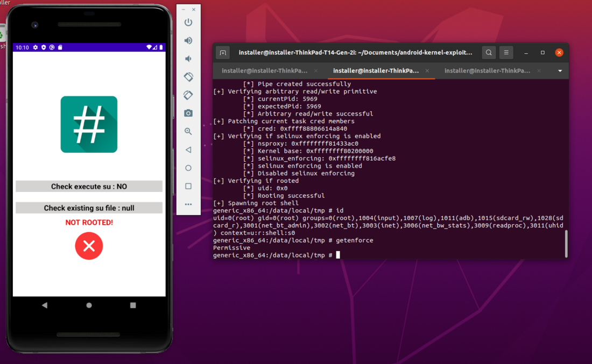Click the emulator toolbar overview square
The height and width of the screenshot is (364, 592).
tap(188, 186)
